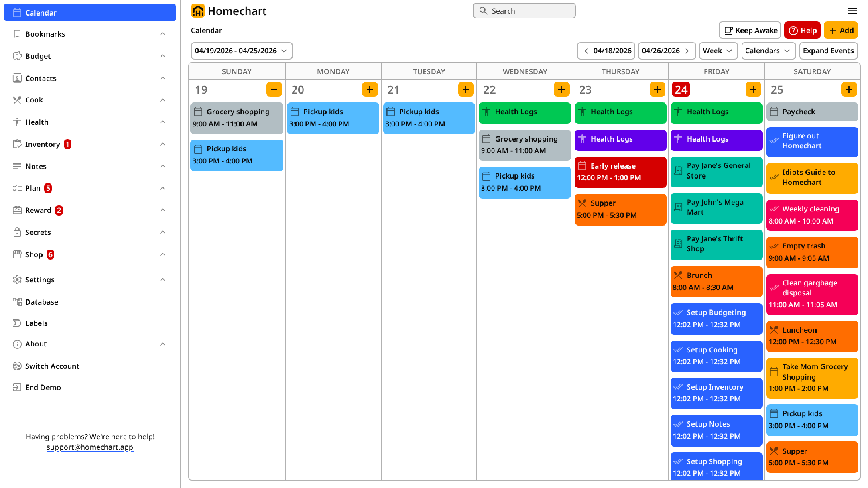This screenshot has width=868, height=488.
Task: Click the Shop icon showing 6 notifications
Action: coord(17,254)
